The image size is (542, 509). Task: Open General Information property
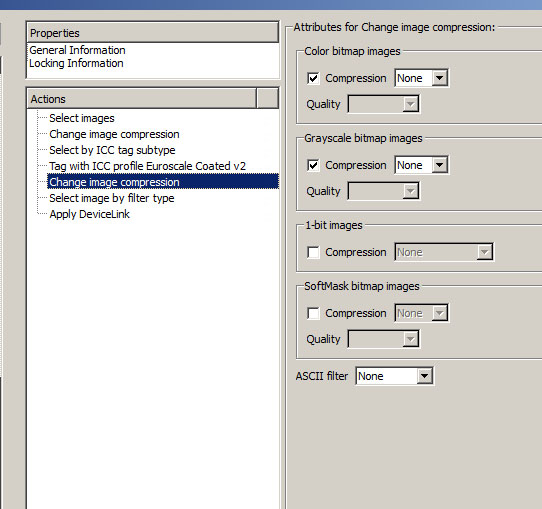click(x=77, y=50)
